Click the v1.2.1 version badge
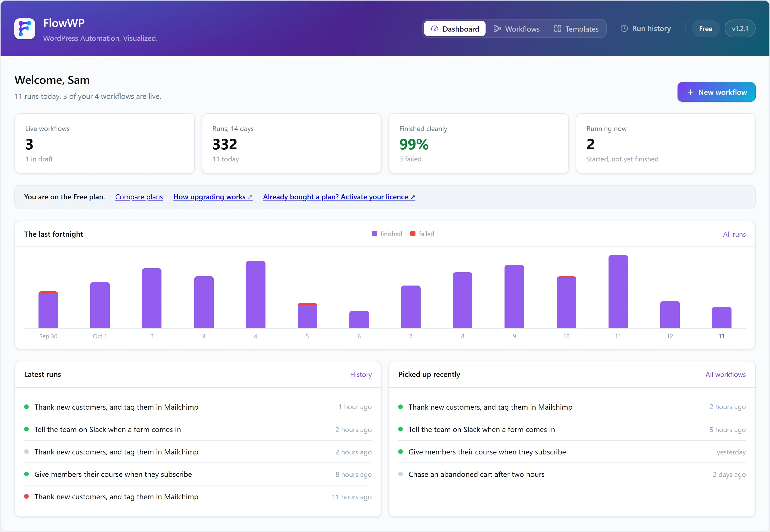 click(x=740, y=29)
